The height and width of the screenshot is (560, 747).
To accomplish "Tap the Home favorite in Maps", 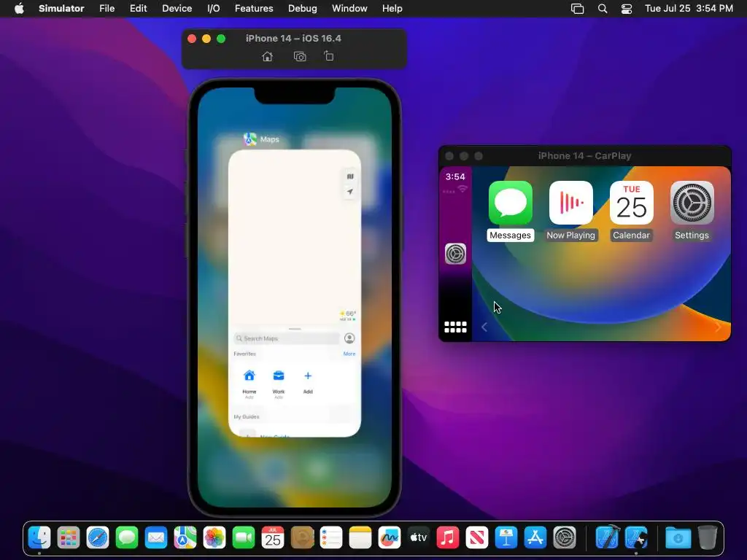I will click(x=249, y=382).
